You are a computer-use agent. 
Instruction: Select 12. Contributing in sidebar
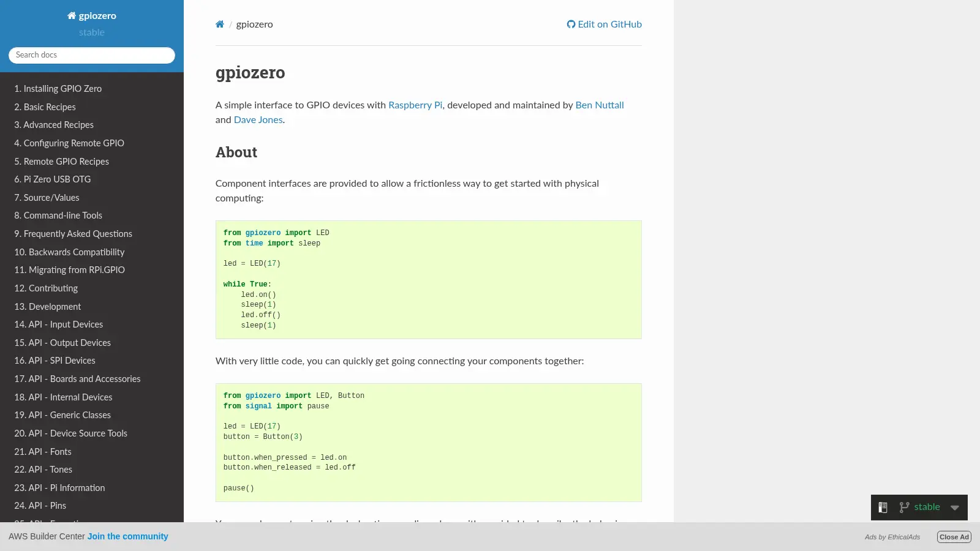point(92,288)
